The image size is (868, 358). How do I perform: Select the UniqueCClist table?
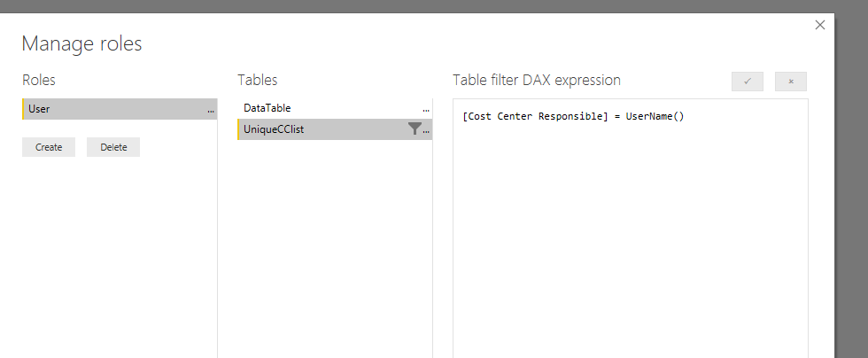tap(335, 129)
